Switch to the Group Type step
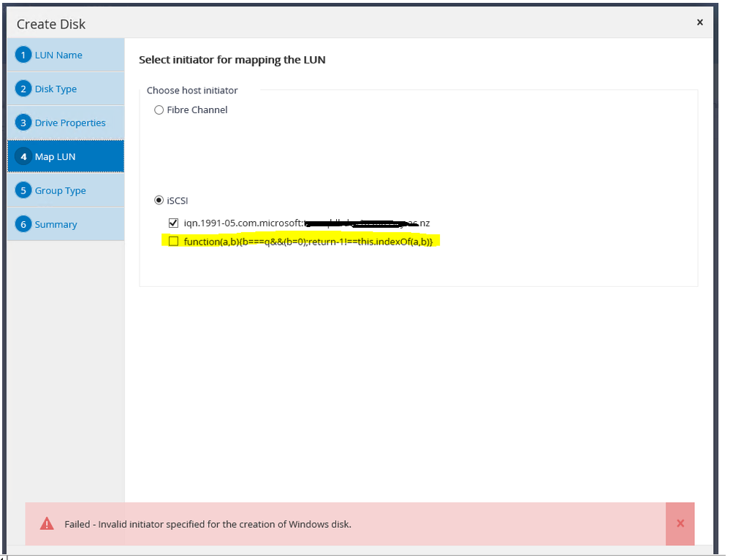 [61, 191]
